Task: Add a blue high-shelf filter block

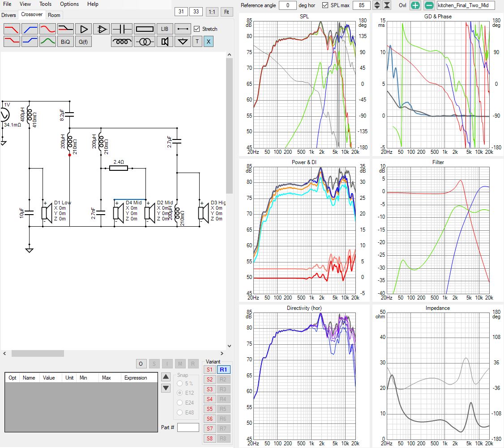Action: point(30,42)
